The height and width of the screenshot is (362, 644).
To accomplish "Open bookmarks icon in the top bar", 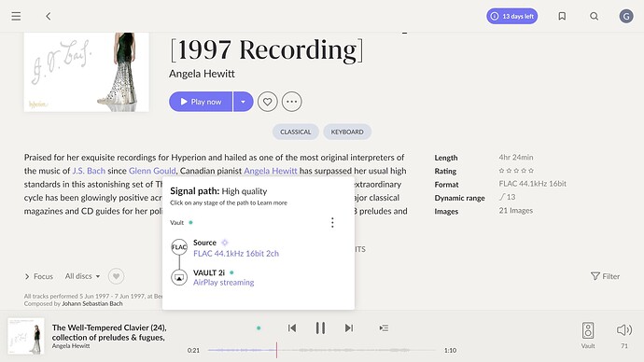I will coord(562,17).
